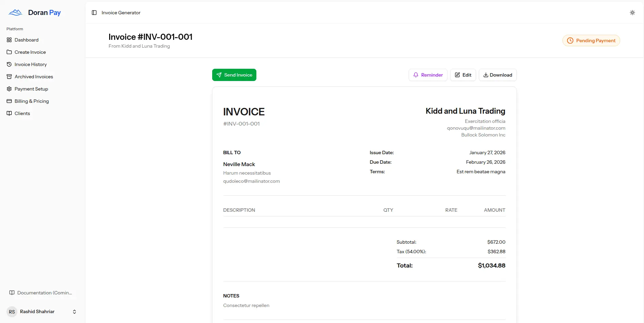
Task: Click the AMOUNT column header
Action: point(495,210)
